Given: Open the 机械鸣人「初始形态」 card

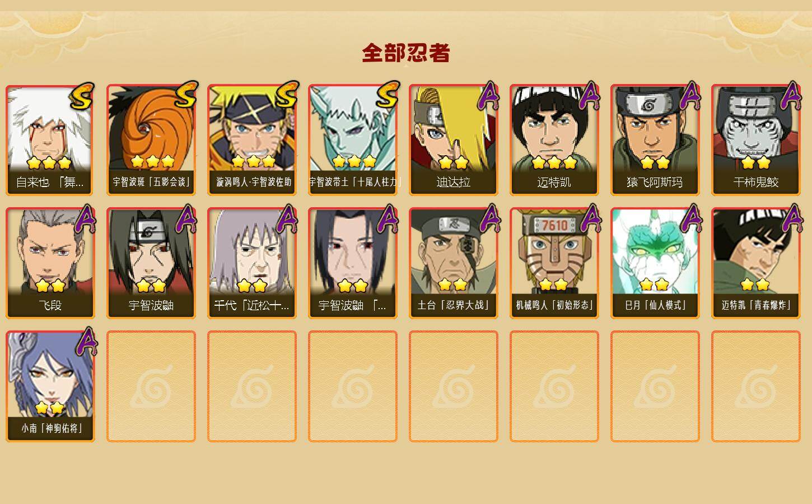Looking at the screenshot, I should [x=554, y=263].
